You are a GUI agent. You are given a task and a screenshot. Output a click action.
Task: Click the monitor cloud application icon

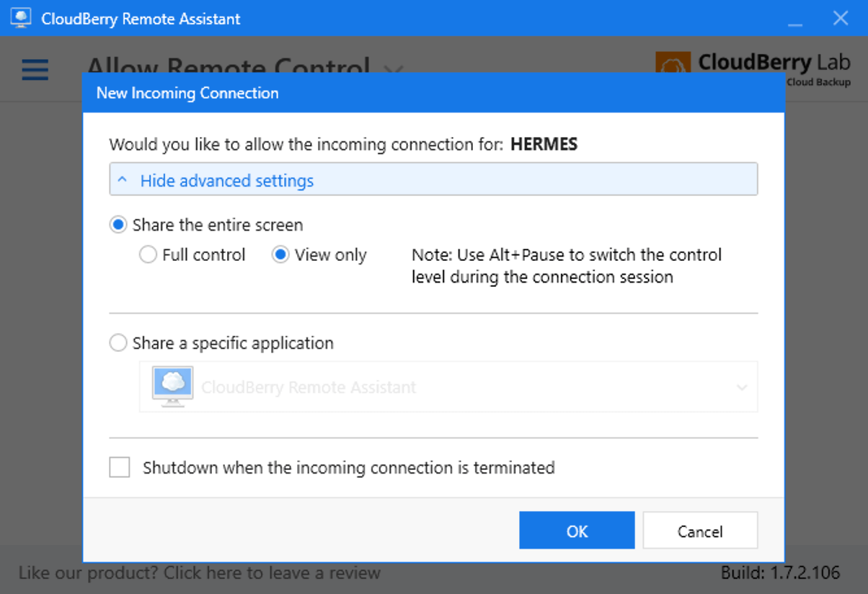tap(173, 387)
